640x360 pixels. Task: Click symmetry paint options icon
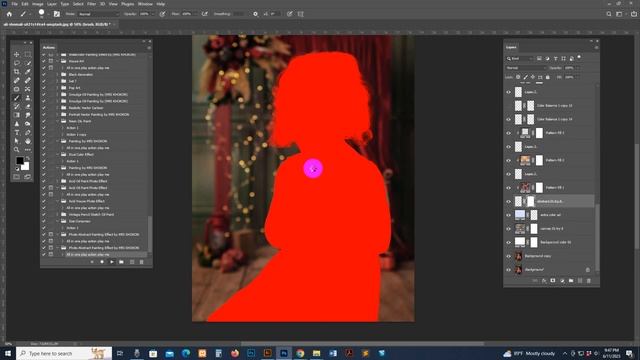click(x=301, y=14)
